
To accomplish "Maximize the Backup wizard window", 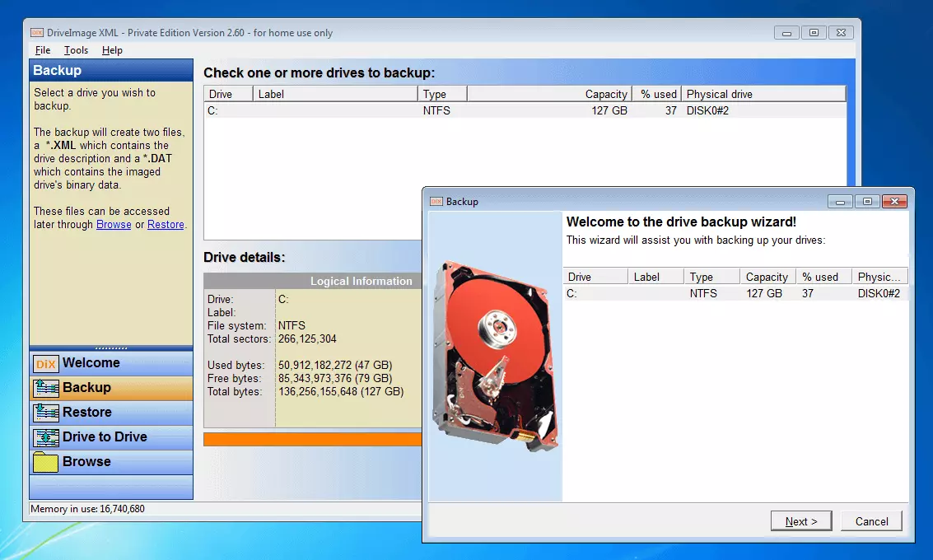I will (867, 202).
